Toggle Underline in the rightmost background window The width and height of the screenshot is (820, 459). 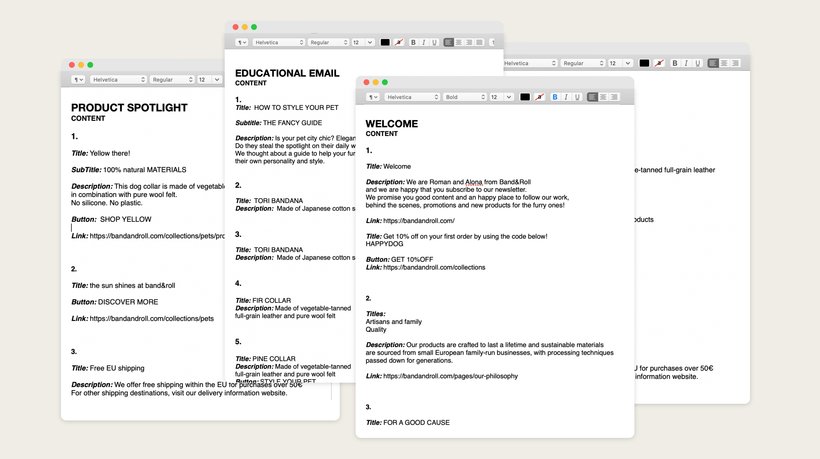698,63
